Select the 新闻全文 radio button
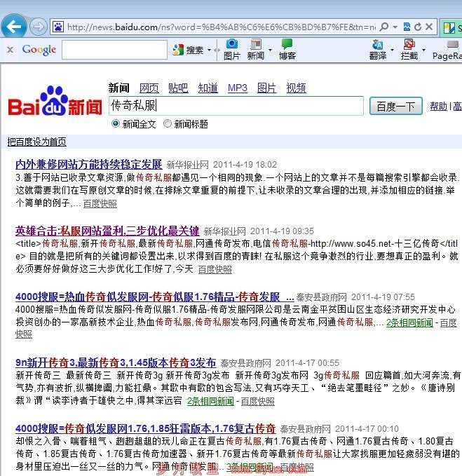Viewport: 462px width, 476px height. [116, 124]
